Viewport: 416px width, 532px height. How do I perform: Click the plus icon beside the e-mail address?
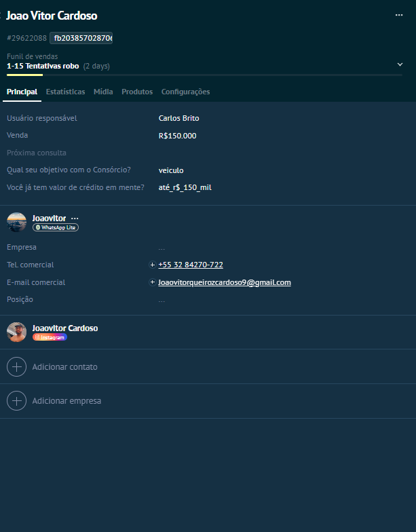[152, 282]
